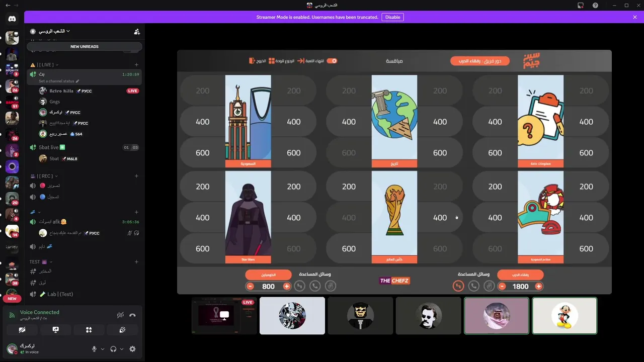This screenshot has width=644, height=362.
Task: Open the ابسرلت afk voice channel
Action: click(85, 222)
